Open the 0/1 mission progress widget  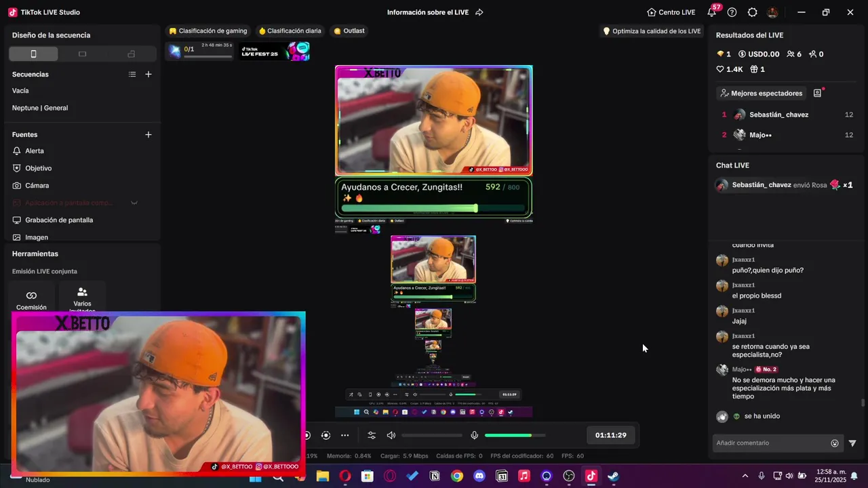coord(201,51)
